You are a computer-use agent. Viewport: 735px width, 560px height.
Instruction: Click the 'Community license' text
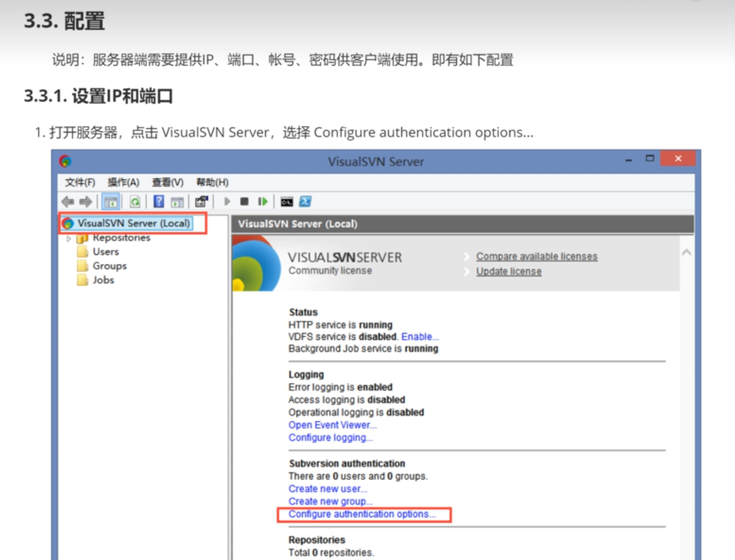[330, 270]
